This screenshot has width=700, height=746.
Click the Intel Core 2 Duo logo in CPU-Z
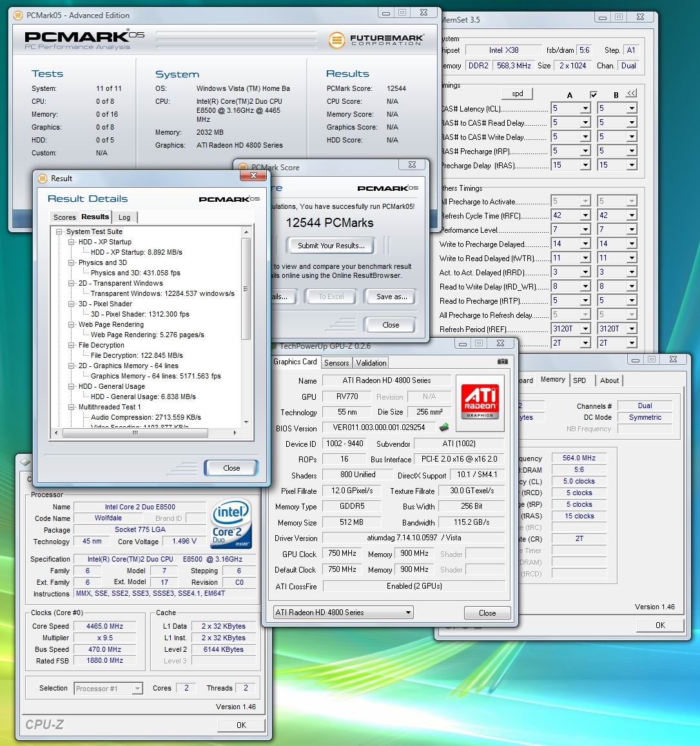point(231,524)
